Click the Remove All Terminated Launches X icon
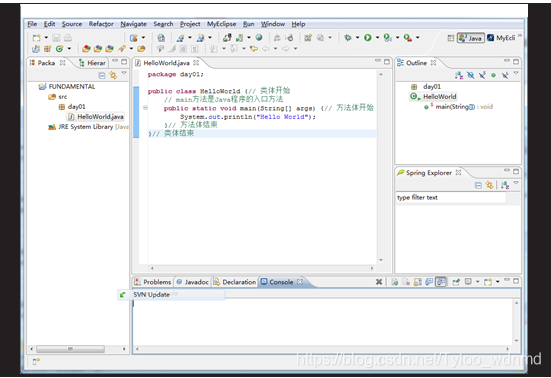Viewport: 551px width, 378px height. pyautogui.click(x=379, y=282)
